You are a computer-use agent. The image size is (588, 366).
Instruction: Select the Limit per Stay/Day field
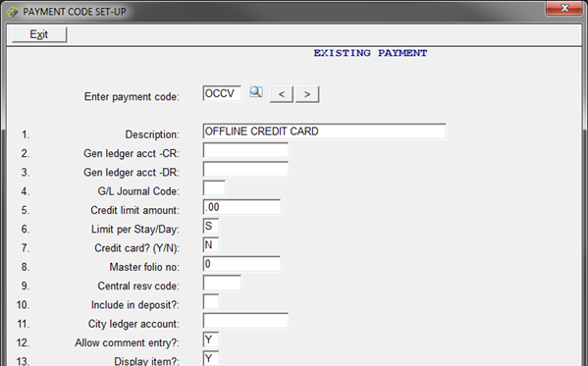pyautogui.click(x=211, y=226)
